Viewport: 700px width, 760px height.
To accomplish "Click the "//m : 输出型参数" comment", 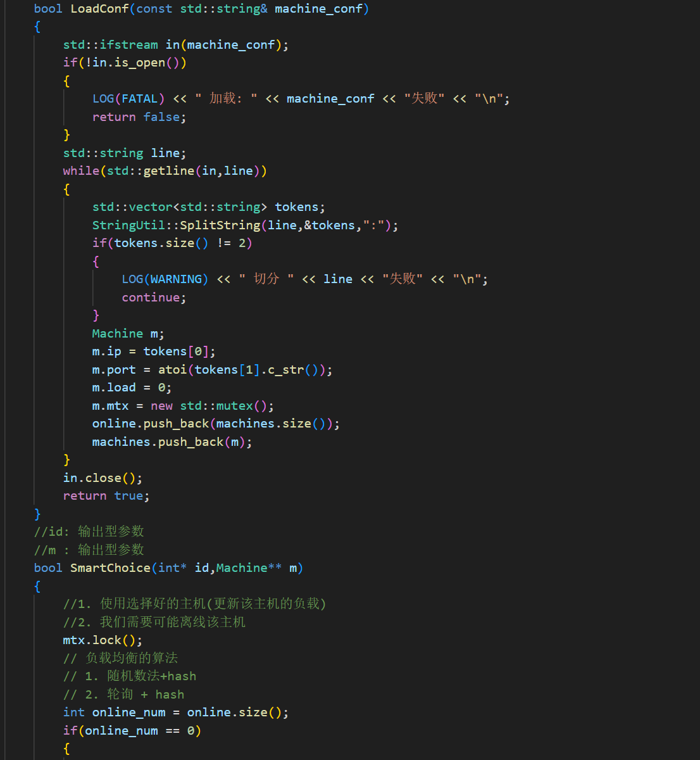I will pyautogui.click(x=89, y=550).
